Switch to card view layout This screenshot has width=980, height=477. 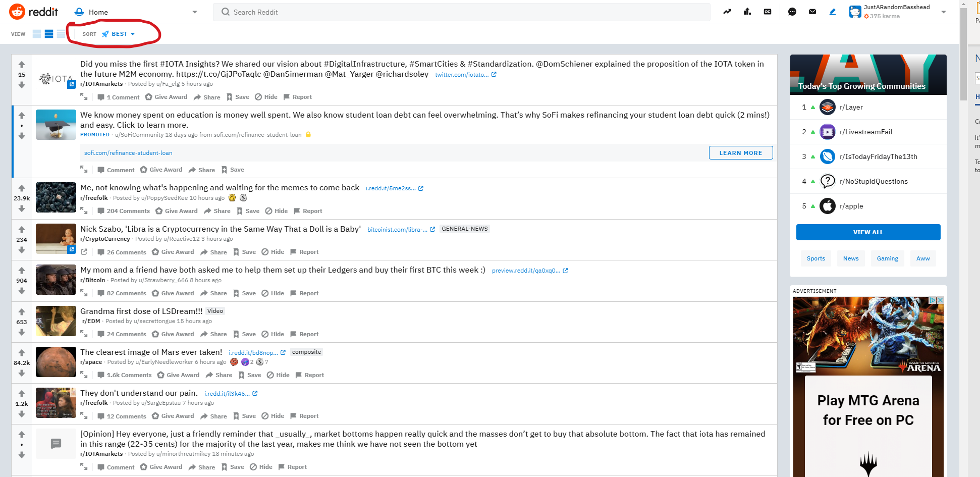click(x=37, y=34)
